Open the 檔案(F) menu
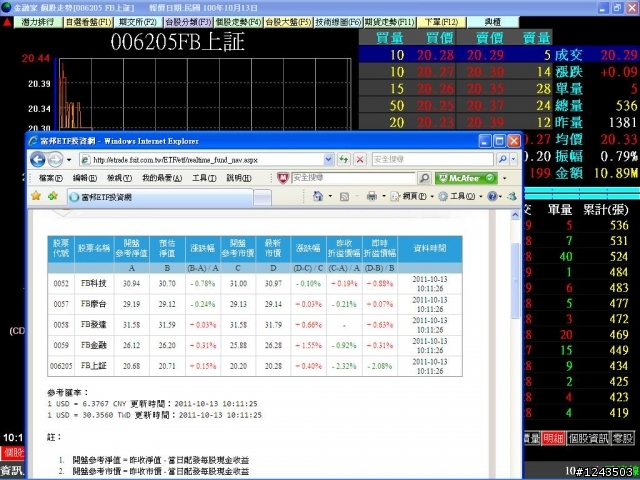This screenshot has width=640, height=480. [51, 178]
